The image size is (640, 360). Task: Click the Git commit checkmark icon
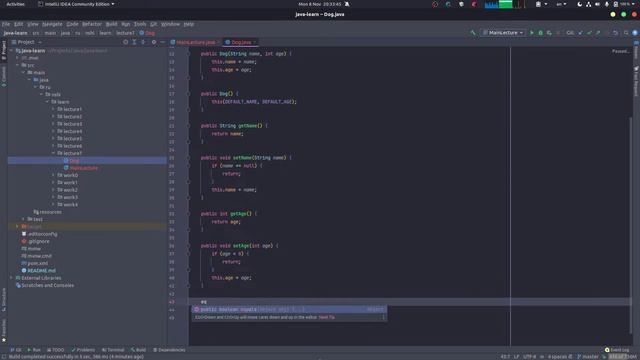coord(589,33)
